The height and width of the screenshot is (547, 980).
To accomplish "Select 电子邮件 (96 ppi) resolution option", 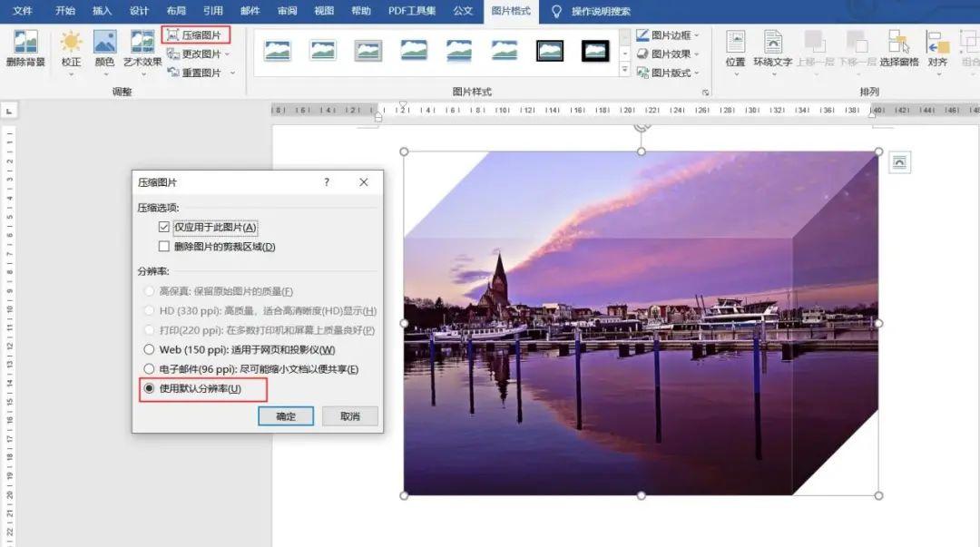I will [x=150, y=369].
